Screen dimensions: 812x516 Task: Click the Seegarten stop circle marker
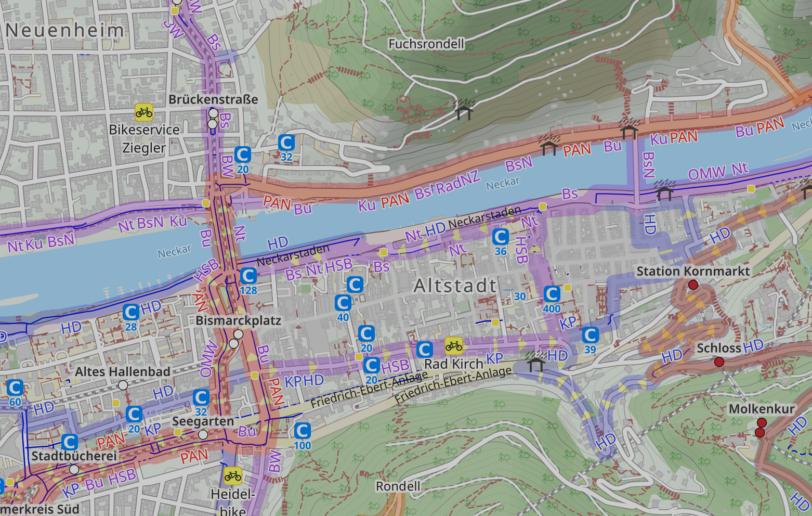coord(203,434)
